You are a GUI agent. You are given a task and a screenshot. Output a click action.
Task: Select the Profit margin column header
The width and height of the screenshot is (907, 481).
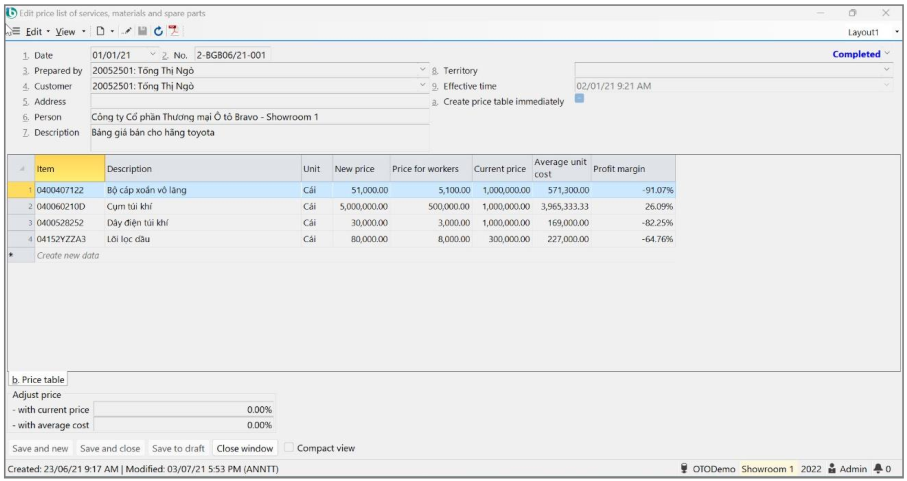click(632, 169)
